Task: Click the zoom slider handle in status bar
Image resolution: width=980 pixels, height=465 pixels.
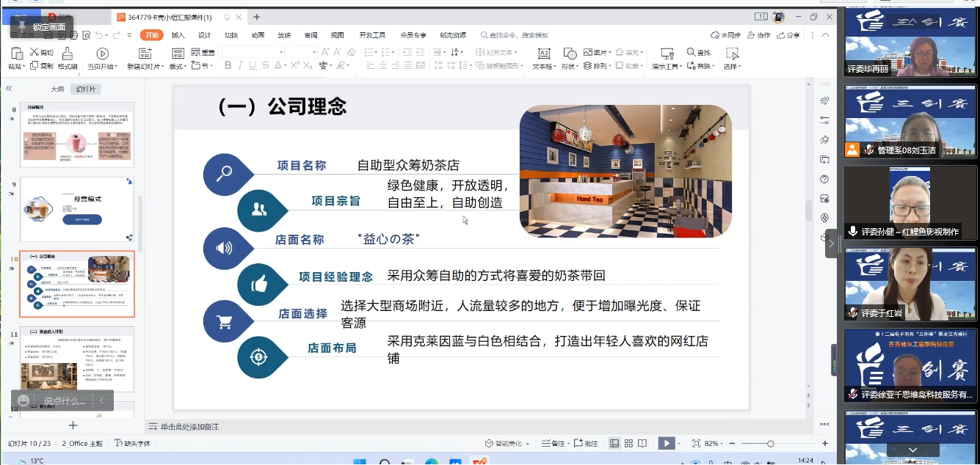Action: pos(770,444)
